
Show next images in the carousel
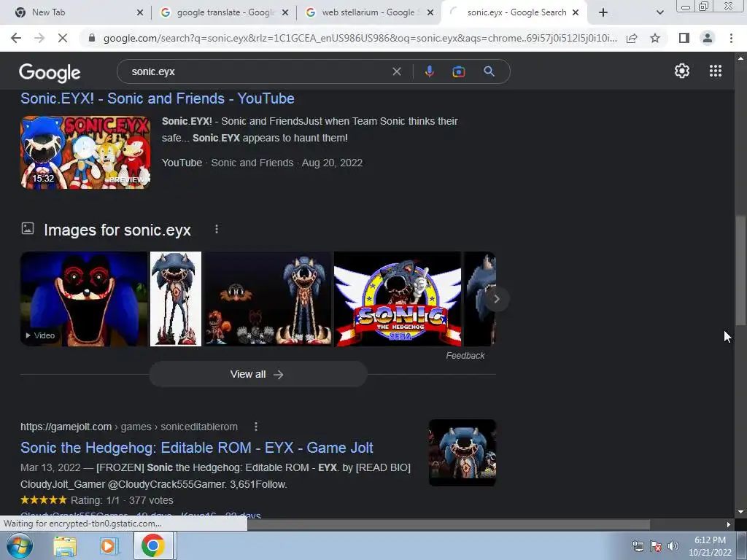[x=496, y=298]
